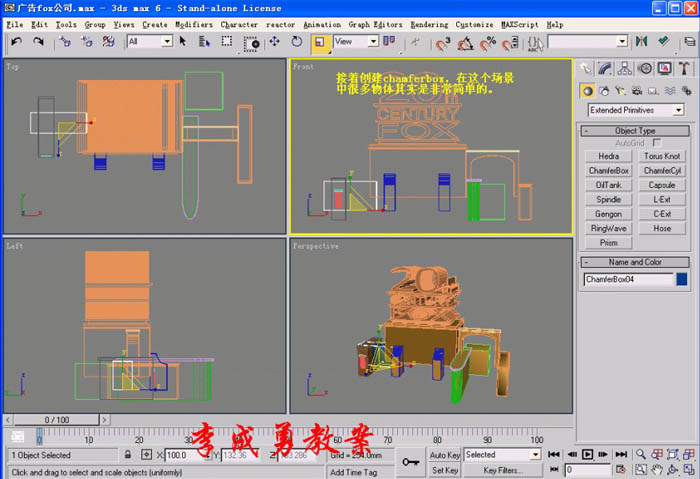Toggle the Angle Snap button
The image size is (700, 479).
[x=465, y=43]
